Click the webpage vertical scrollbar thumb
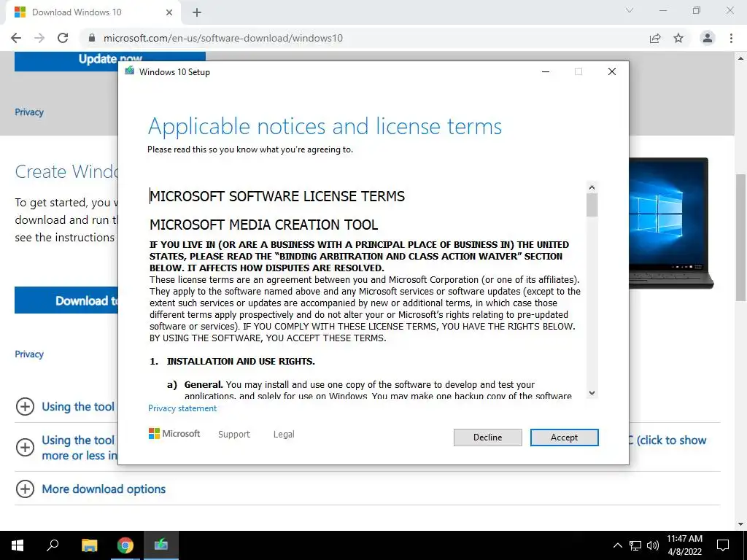 740,237
